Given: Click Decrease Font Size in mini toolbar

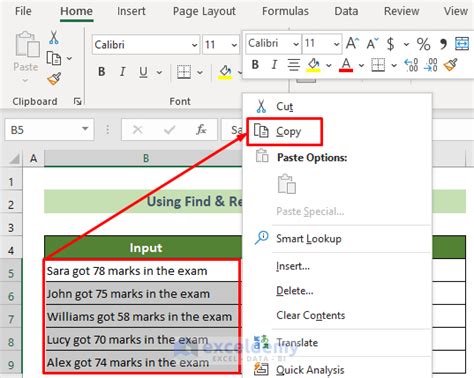Looking at the screenshot, I should [372, 43].
